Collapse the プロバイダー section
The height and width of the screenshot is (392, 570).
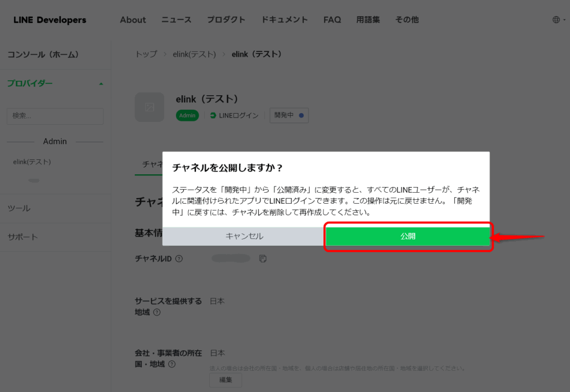pos(55,84)
